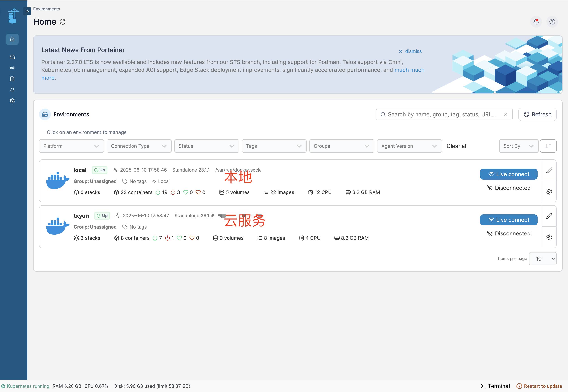
Task: Open the Home sidebar icon
Action: tap(12, 39)
